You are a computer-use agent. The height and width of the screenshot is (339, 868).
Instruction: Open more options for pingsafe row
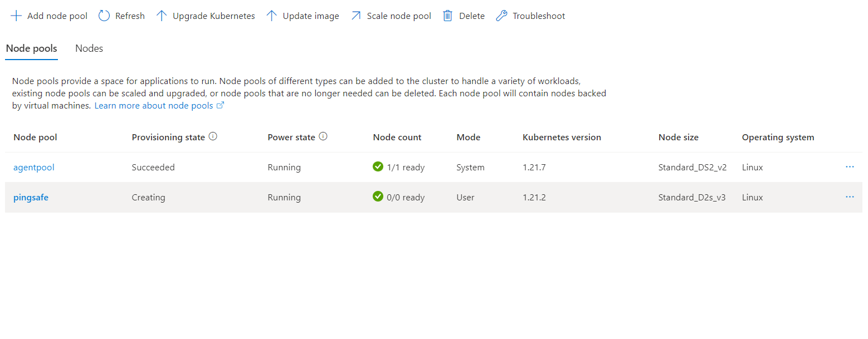tap(850, 197)
